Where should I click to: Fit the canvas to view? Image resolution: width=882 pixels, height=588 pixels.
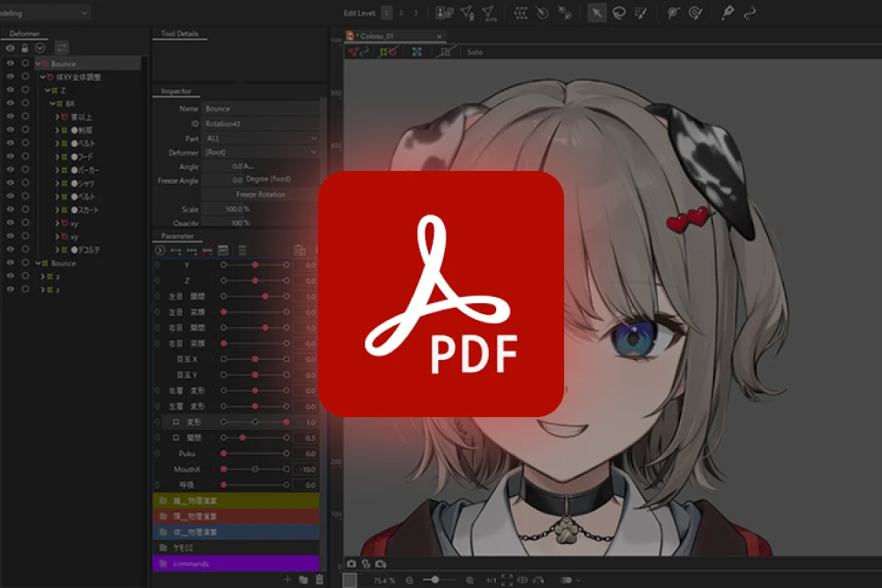507,580
